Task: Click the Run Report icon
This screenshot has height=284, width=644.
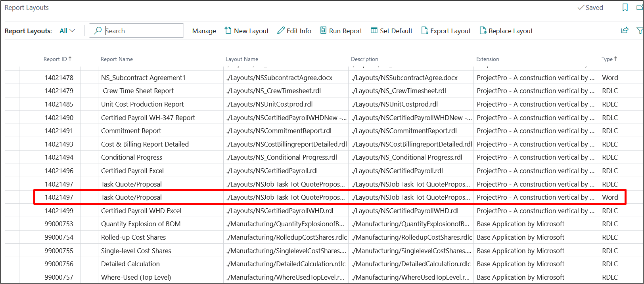Action: (x=324, y=30)
